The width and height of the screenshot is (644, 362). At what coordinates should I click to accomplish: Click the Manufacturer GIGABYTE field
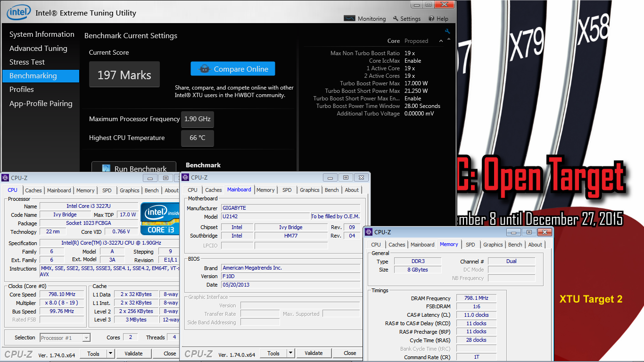click(x=290, y=208)
